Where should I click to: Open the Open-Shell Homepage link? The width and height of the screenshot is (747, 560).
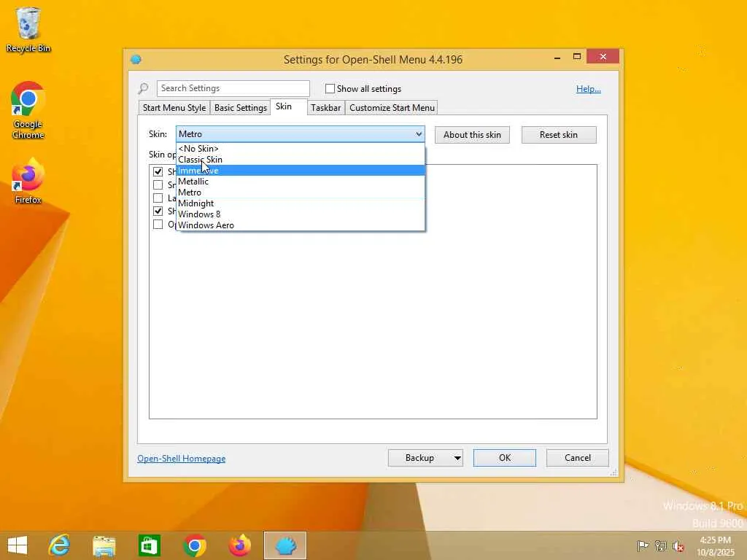pos(182,459)
